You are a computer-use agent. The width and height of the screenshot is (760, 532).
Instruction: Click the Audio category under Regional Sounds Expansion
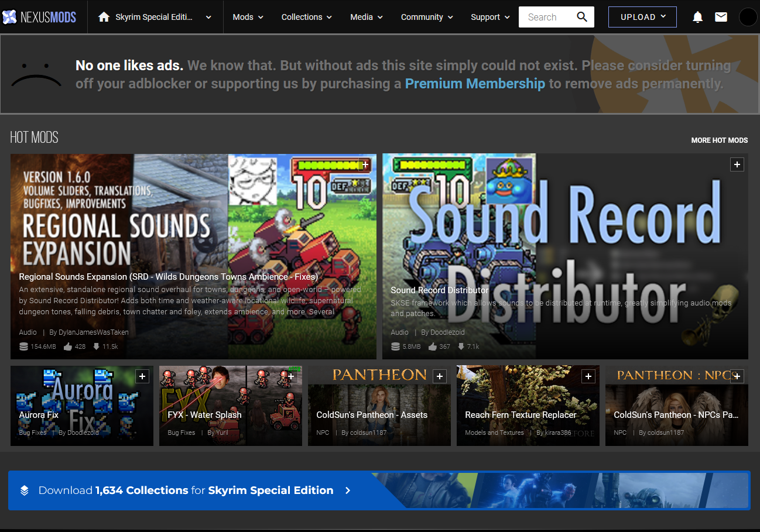[x=28, y=332]
